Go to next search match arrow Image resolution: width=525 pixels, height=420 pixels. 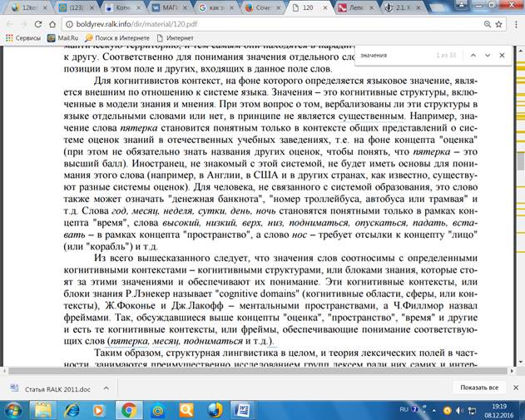point(487,55)
